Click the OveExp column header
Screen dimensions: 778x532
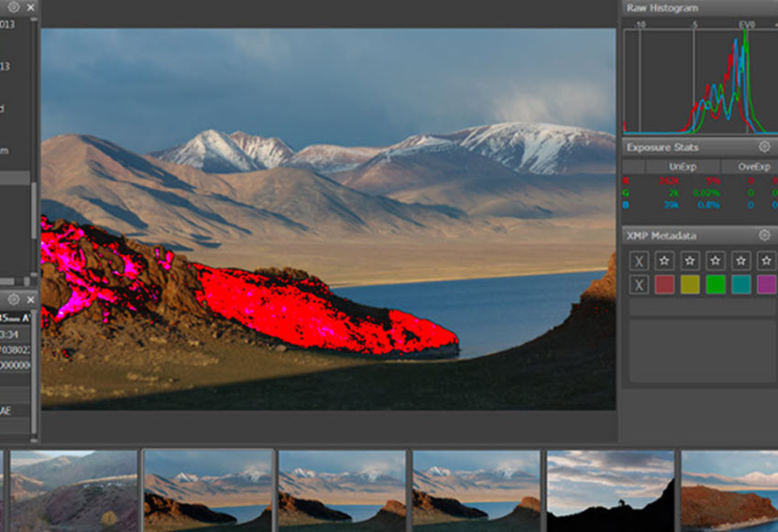(x=753, y=167)
